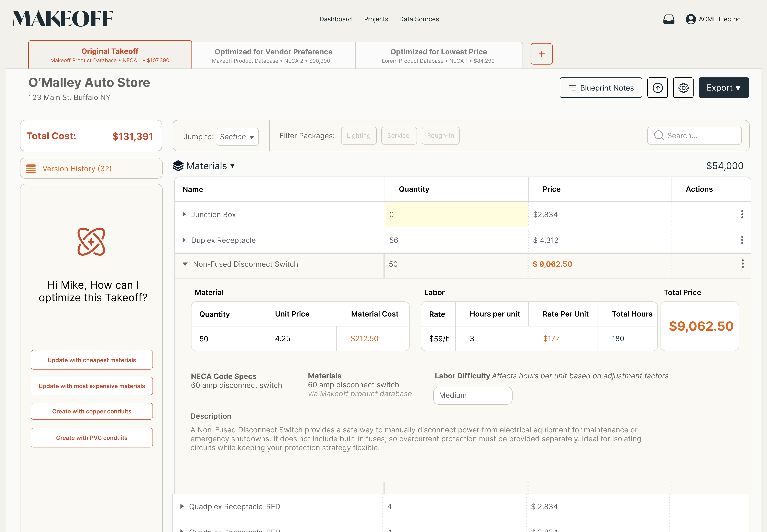Click the Name column header
The width and height of the screenshot is (767, 532).
[193, 189]
